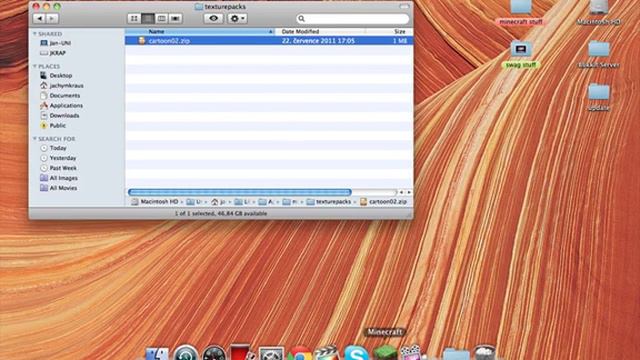Open the red app beside Dashboard
The width and height of the screenshot is (640, 360).
coord(242,353)
